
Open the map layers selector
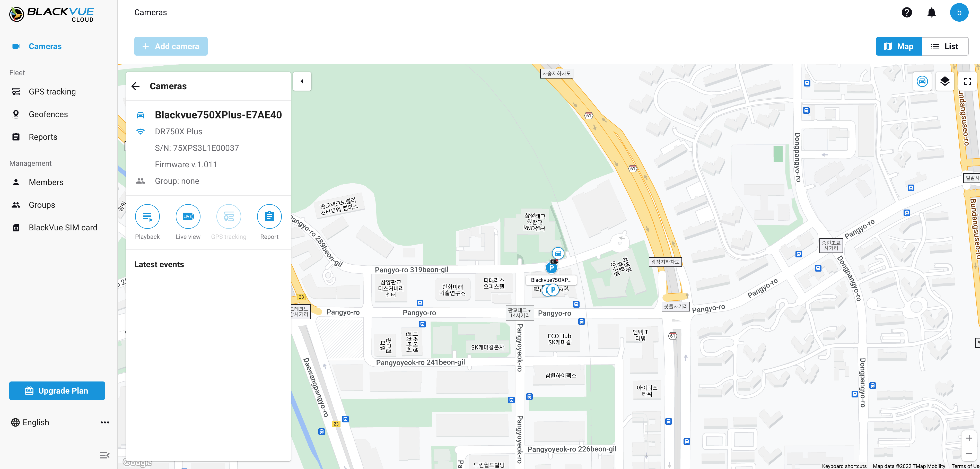point(945,81)
